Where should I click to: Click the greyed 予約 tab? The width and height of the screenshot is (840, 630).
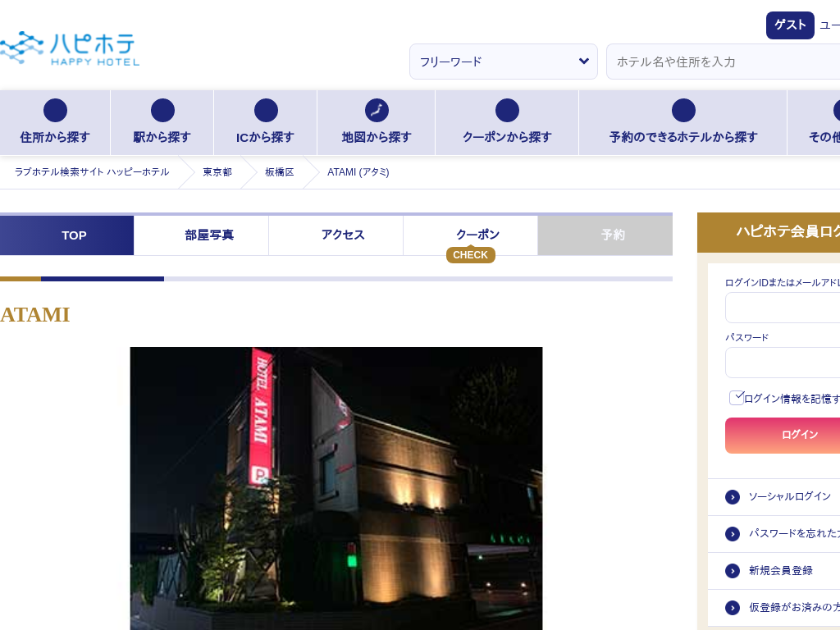605,235
